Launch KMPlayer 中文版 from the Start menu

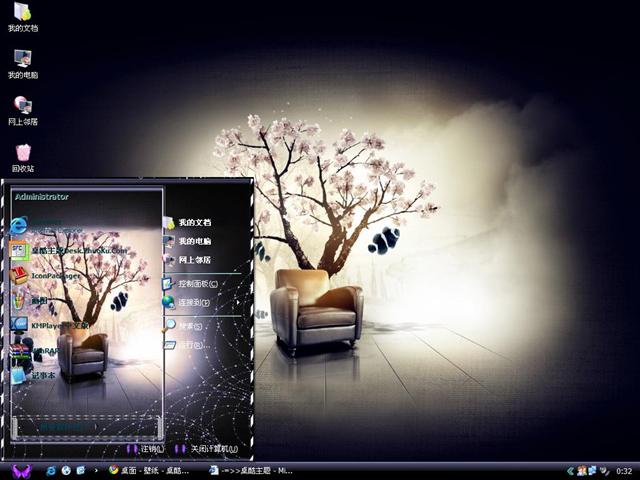pos(50,325)
